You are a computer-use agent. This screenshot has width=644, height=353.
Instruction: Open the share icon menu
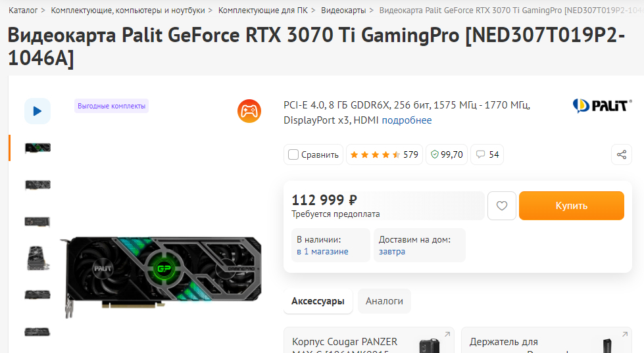[622, 154]
